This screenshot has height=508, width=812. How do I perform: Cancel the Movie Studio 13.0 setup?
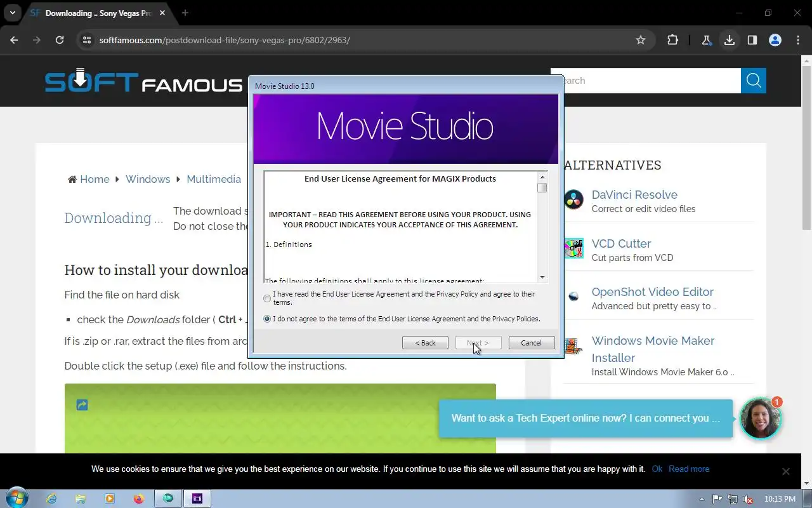[x=532, y=343]
